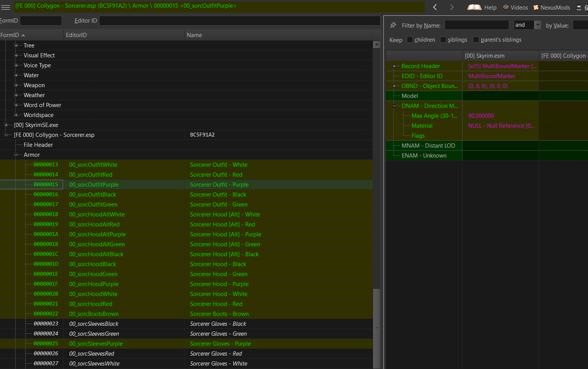Select record 00_sorcSleevesWhite
This screenshot has height=369, width=588.
click(x=186, y=364)
